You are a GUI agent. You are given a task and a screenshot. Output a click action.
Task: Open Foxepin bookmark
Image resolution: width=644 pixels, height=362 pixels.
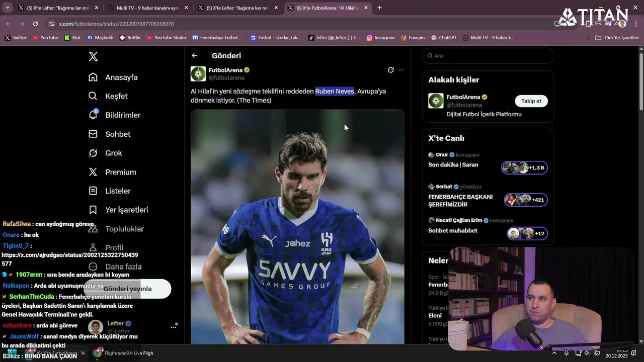pos(413,38)
